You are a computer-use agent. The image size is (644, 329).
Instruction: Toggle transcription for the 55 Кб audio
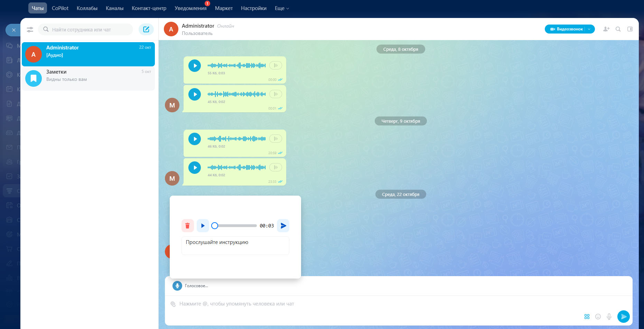[276, 65]
